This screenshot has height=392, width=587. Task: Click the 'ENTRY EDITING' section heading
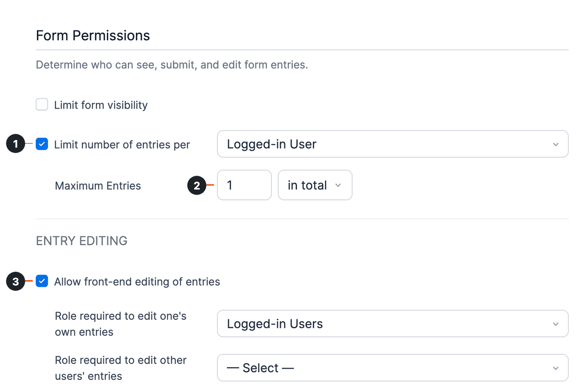[x=82, y=241]
